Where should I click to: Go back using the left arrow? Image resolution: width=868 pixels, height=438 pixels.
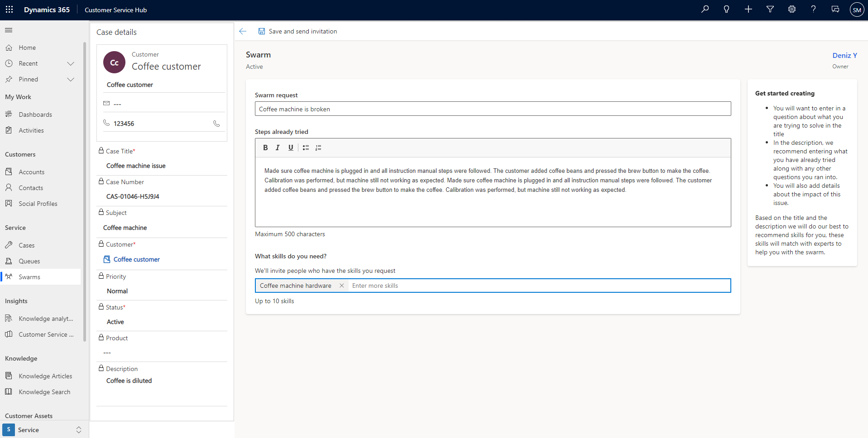coord(243,31)
